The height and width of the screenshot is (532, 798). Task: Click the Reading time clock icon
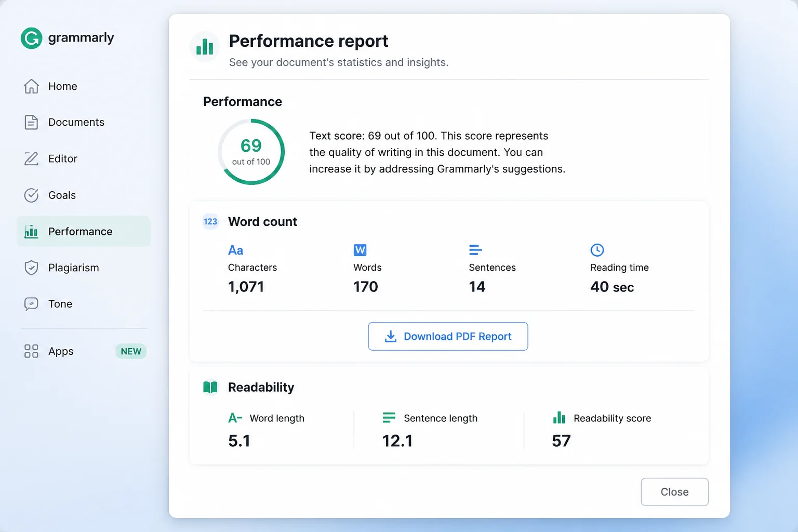click(x=597, y=250)
